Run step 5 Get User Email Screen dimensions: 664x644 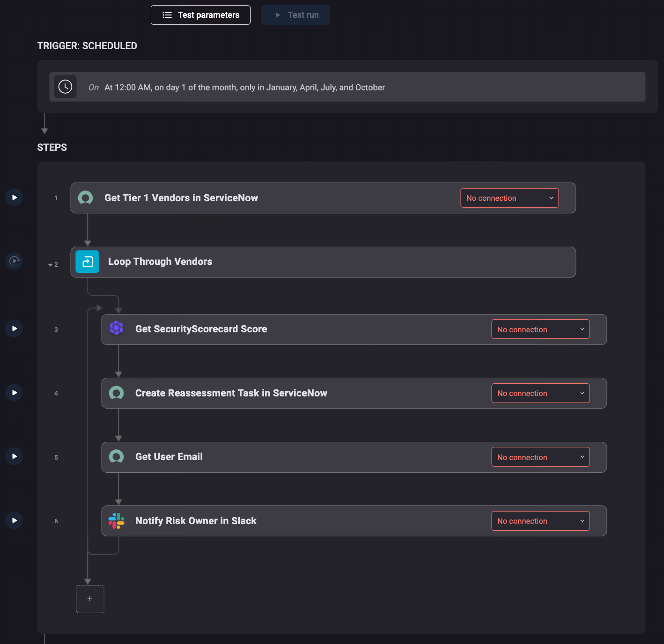pos(15,456)
